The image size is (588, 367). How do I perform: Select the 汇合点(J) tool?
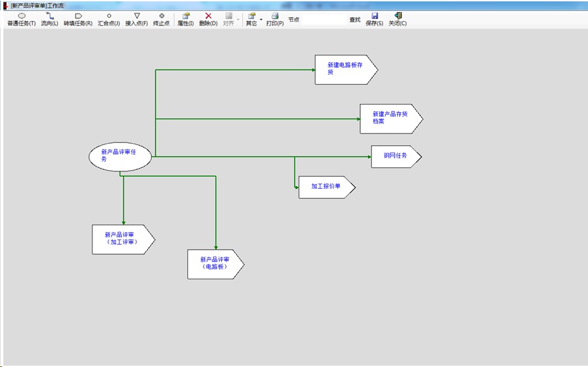[x=109, y=19]
